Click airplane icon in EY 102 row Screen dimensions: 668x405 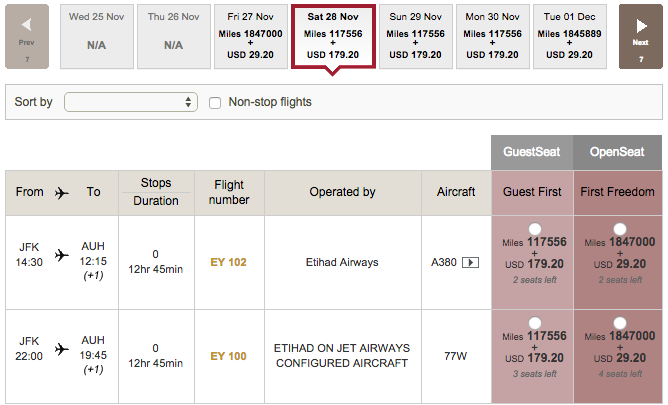click(x=62, y=255)
